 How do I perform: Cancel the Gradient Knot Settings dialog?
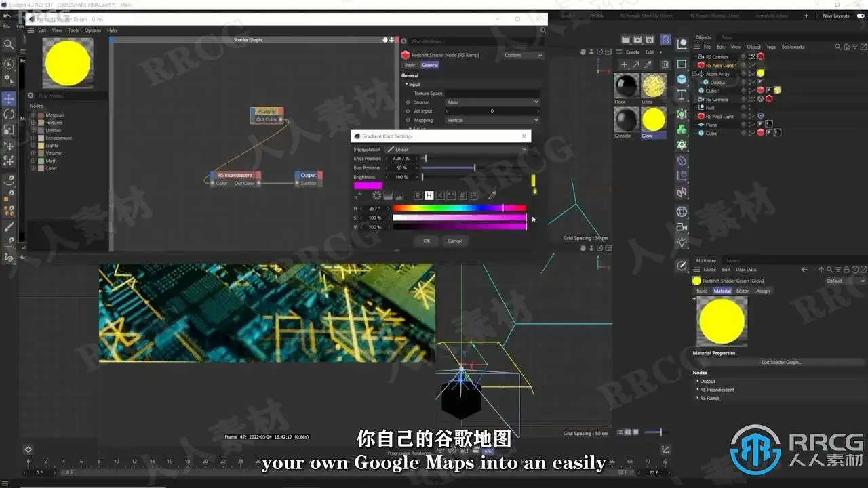pyautogui.click(x=455, y=241)
